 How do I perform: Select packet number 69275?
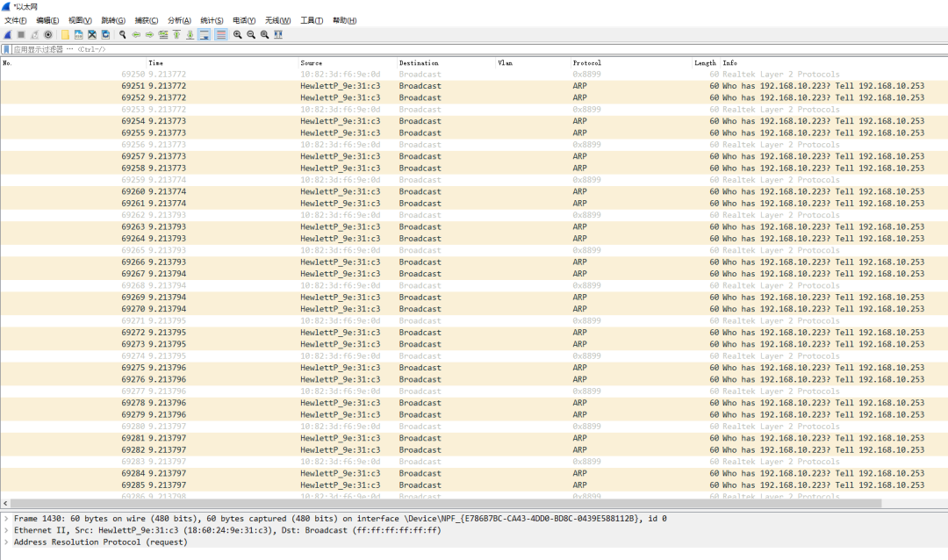click(x=474, y=368)
